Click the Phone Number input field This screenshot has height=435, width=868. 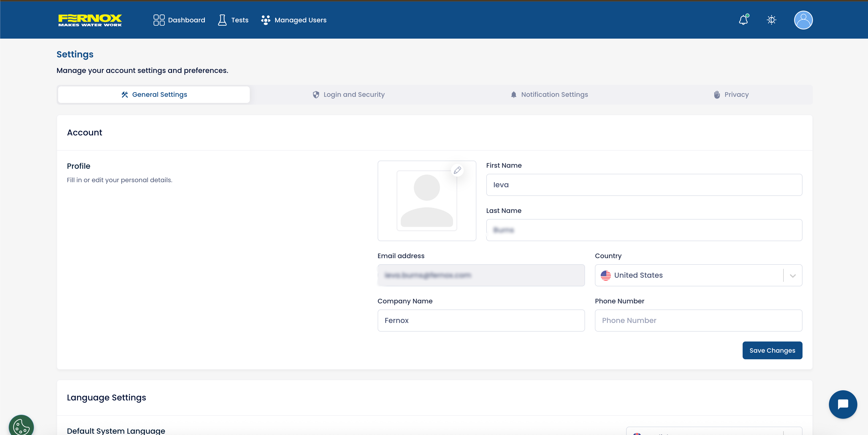[x=698, y=320]
